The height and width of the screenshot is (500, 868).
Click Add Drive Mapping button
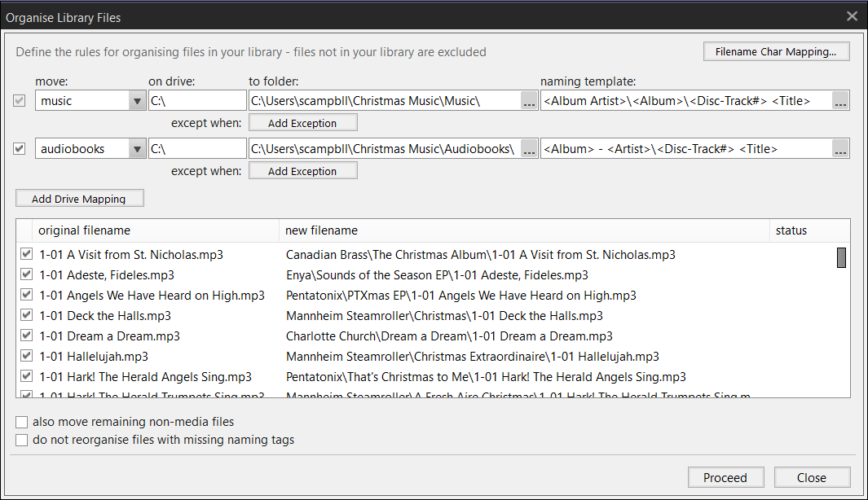(x=80, y=199)
